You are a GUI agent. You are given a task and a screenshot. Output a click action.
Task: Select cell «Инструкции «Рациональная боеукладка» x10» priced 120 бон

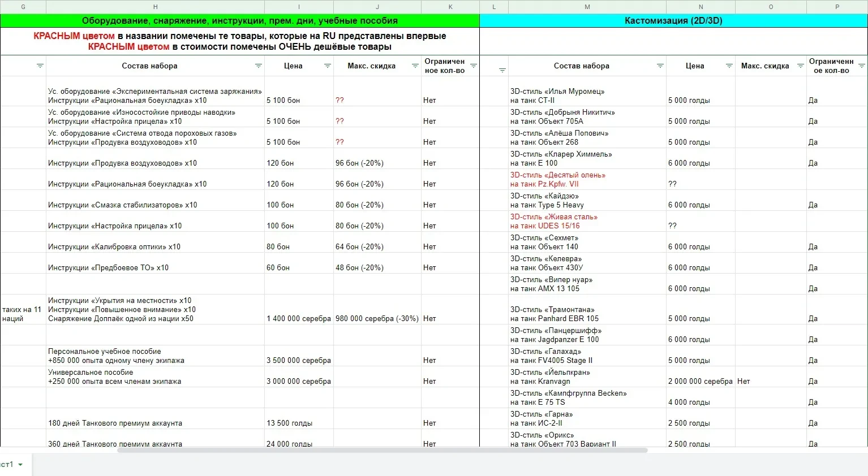[155, 180]
